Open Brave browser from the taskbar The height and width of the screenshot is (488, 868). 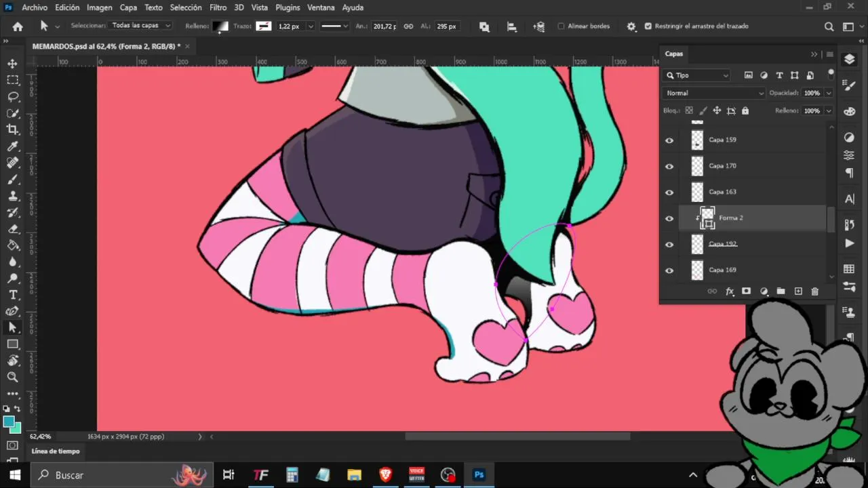[385, 475]
